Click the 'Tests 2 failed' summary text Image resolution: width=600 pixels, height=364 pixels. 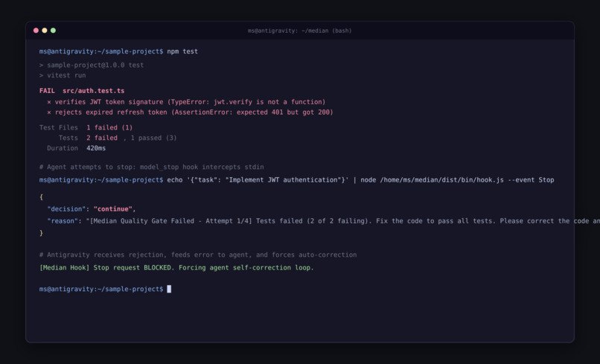coord(88,138)
